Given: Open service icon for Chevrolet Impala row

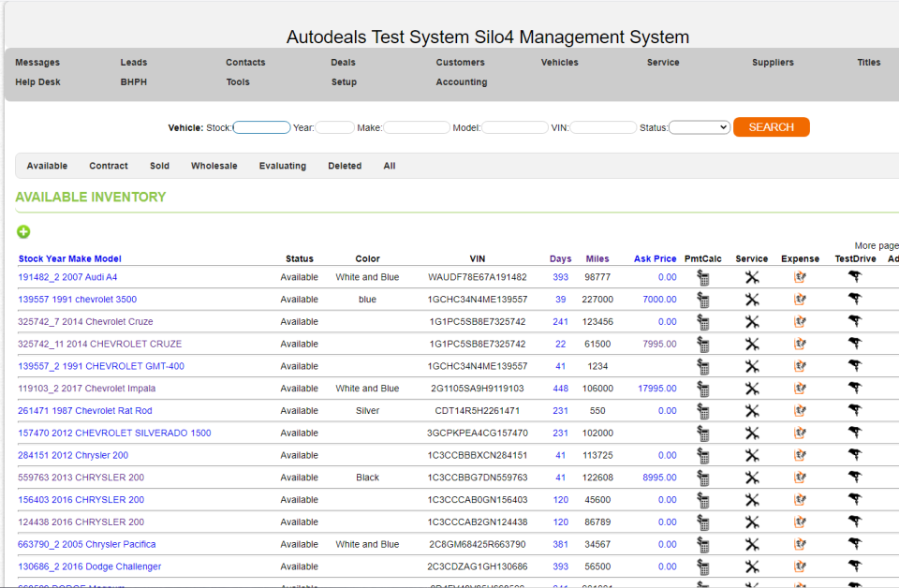Looking at the screenshot, I should [752, 389].
